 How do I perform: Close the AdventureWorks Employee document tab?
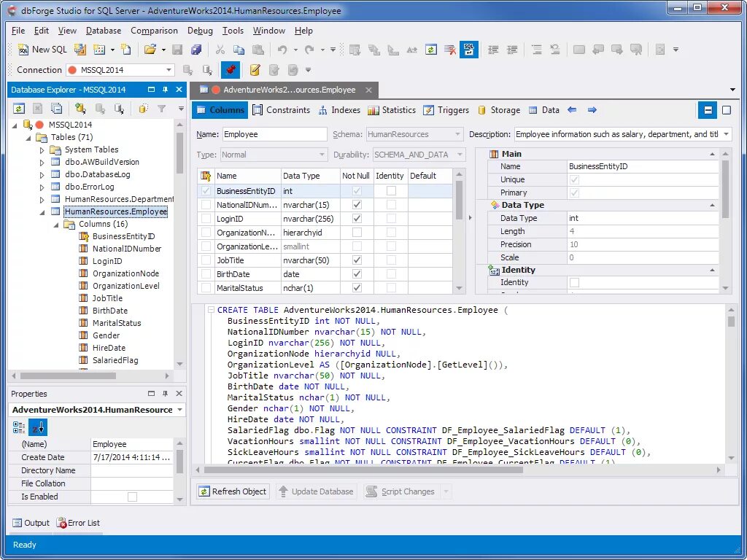368,90
